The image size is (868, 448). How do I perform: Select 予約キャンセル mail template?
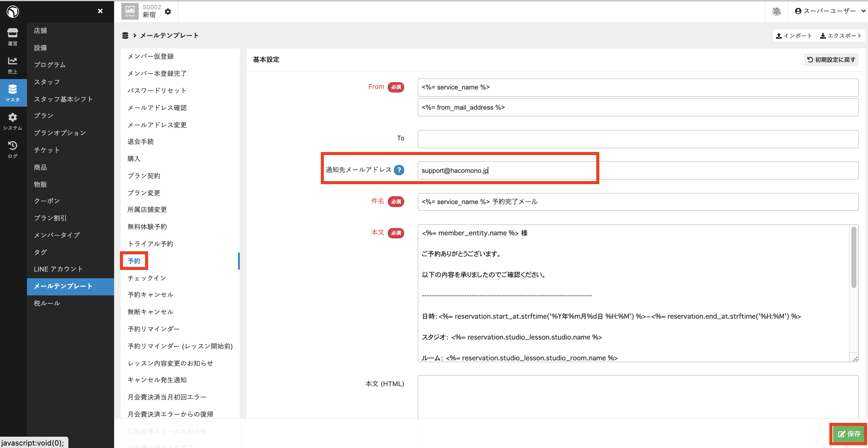coord(150,294)
